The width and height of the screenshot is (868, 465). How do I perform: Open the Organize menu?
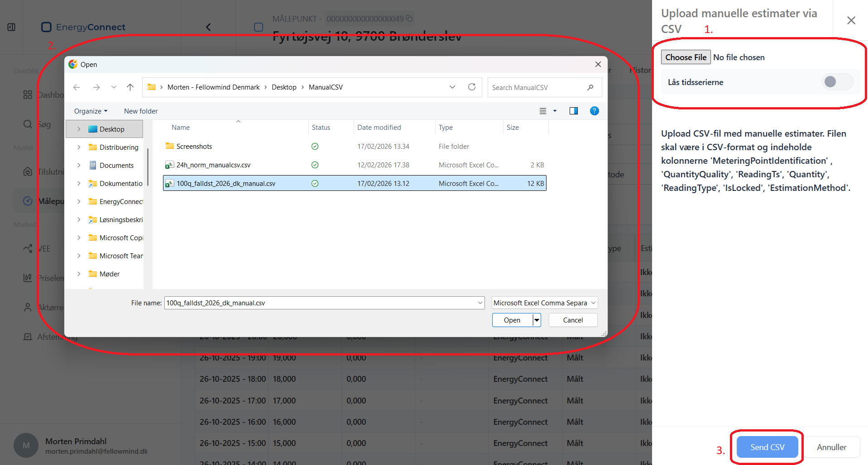pyautogui.click(x=91, y=111)
